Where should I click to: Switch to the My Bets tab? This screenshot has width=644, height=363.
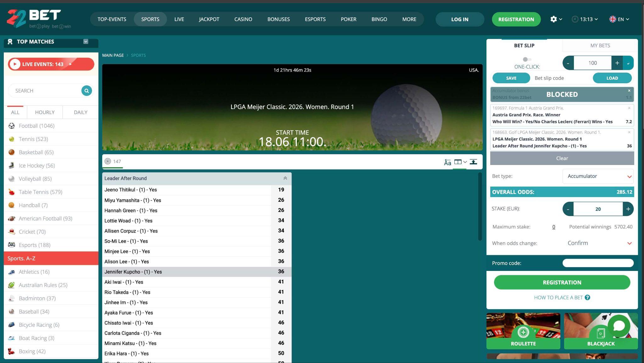click(600, 46)
